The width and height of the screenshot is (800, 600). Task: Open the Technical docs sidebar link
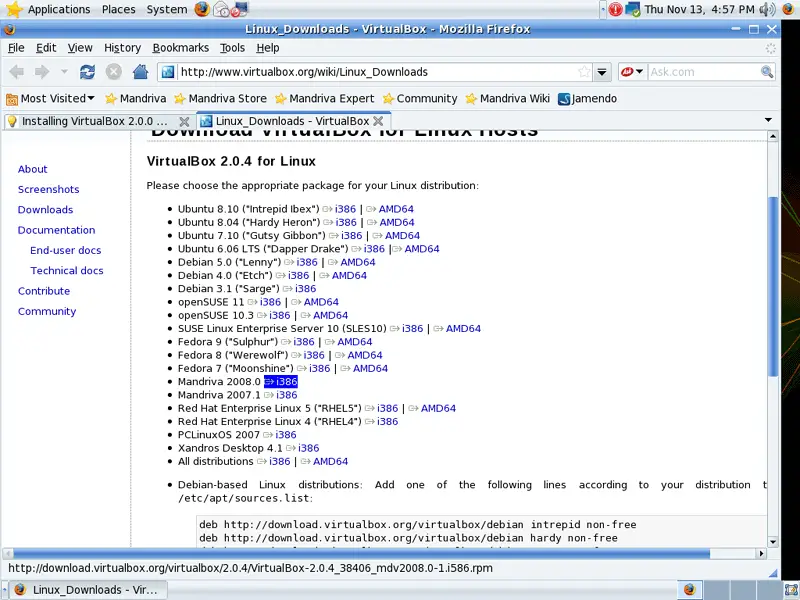click(67, 271)
